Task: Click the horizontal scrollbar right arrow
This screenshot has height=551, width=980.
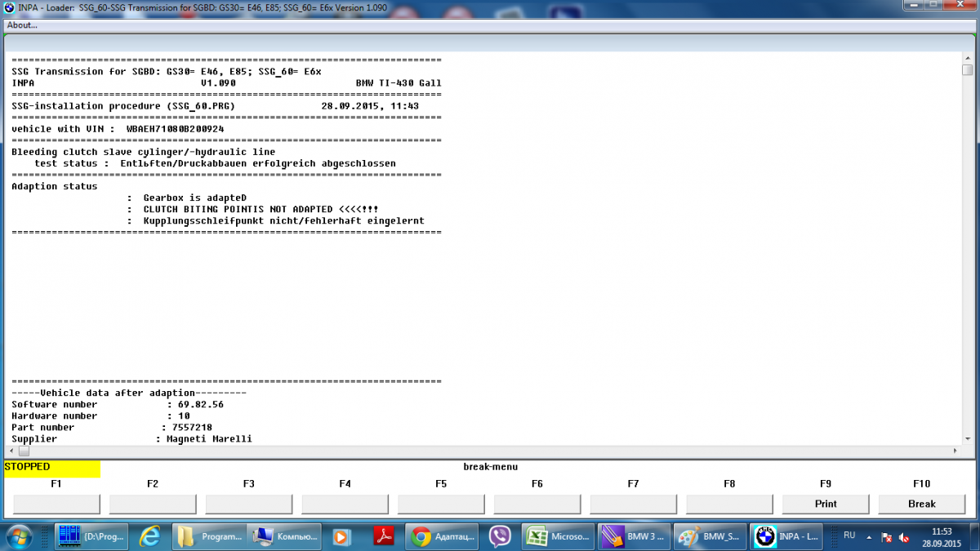Action: point(956,451)
